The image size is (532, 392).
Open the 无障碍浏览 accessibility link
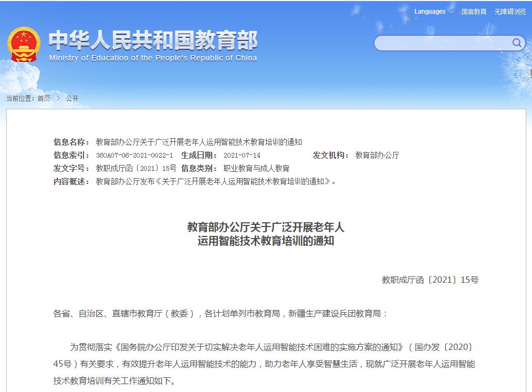[x=510, y=12]
